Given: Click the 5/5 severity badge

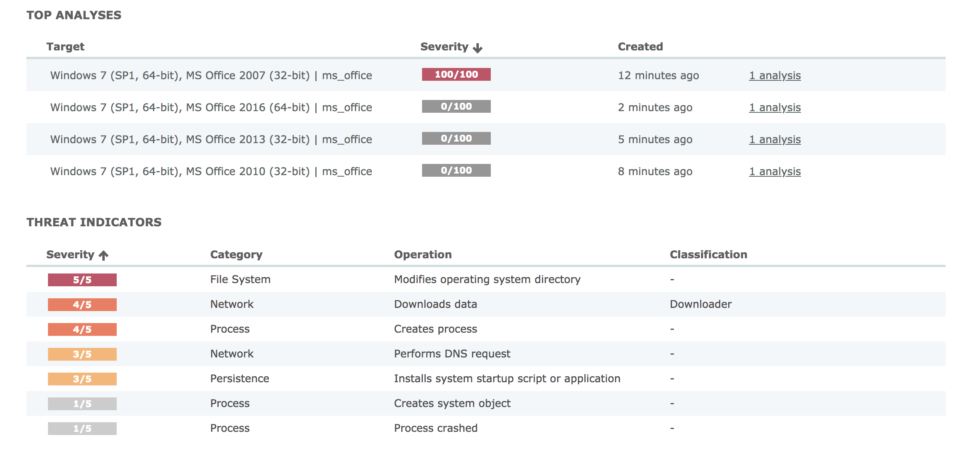Looking at the screenshot, I should 82,280.
